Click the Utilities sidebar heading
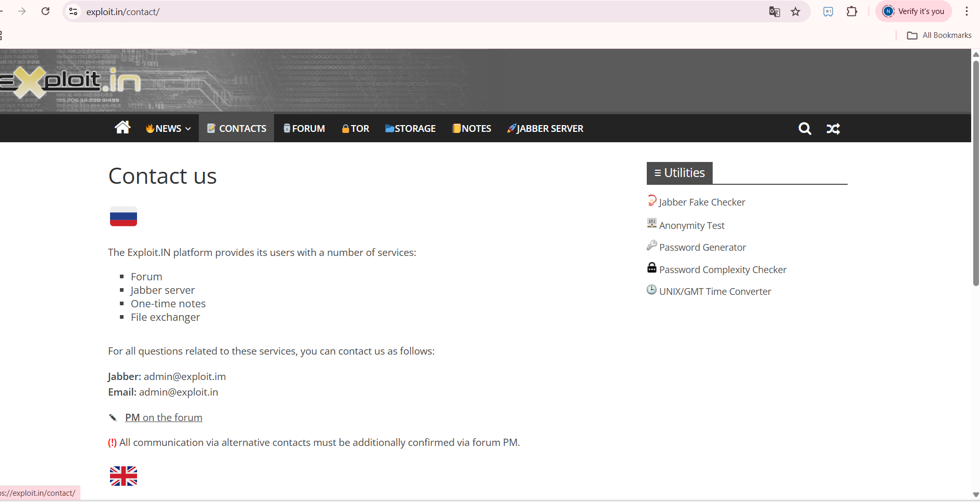Image resolution: width=980 pixels, height=502 pixels. (679, 173)
